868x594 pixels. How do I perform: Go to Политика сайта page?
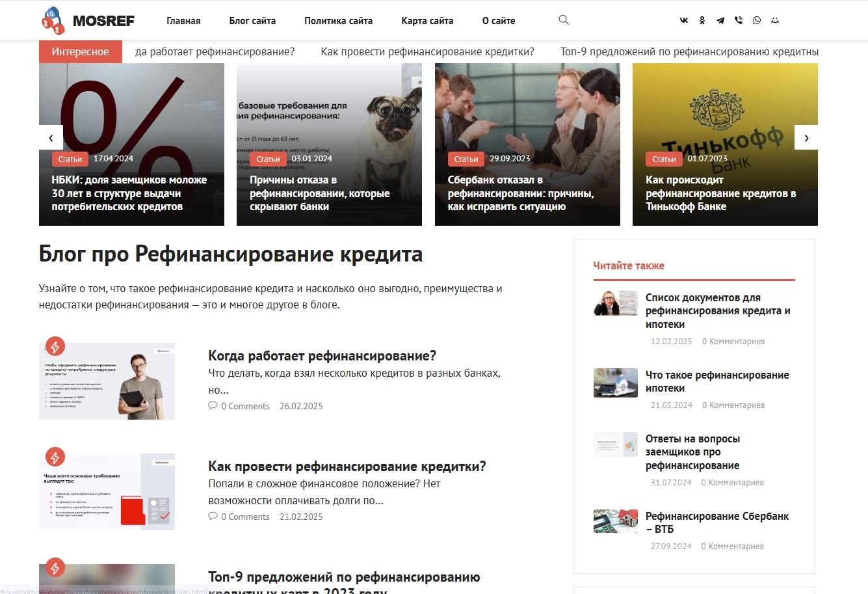[x=338, y=21]
